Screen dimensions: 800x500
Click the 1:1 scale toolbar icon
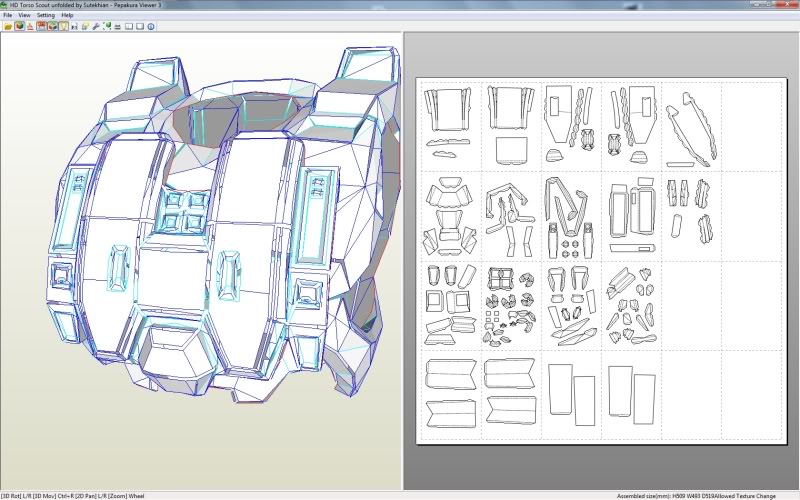[x=74, y=27]
